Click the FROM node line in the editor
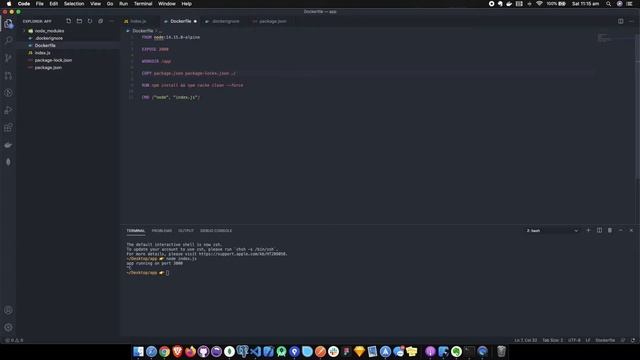640x360 pixels. coord(171,37)
